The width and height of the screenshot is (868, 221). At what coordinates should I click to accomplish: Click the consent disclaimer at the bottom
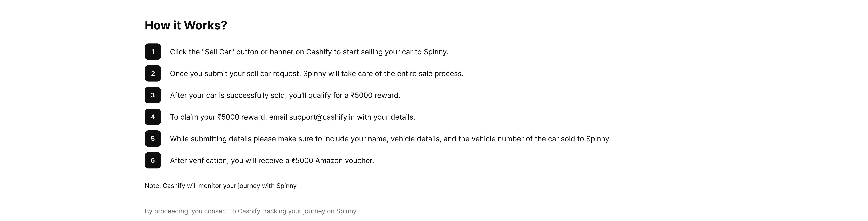(x=250, y=211)
